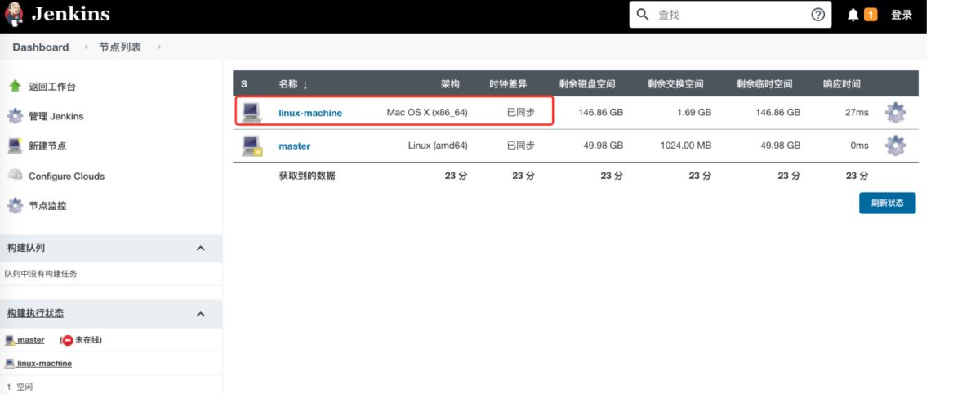The width and height of the screenshot is (980, 412).
Task: Collapse the 构建执行状态 panel chevron
Action: (201, 314)
